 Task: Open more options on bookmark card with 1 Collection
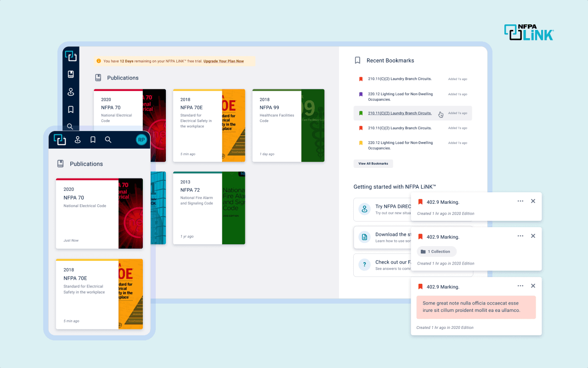[x=520, y=236]
